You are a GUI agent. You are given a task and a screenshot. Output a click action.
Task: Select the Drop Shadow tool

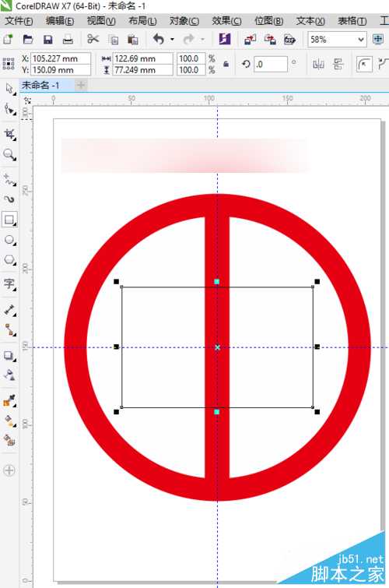[x=9, y=355]
